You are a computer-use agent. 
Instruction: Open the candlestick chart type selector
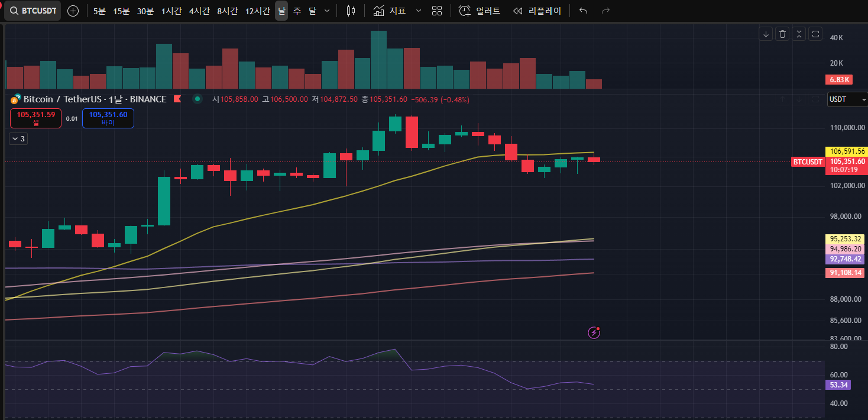click(351, 11)
